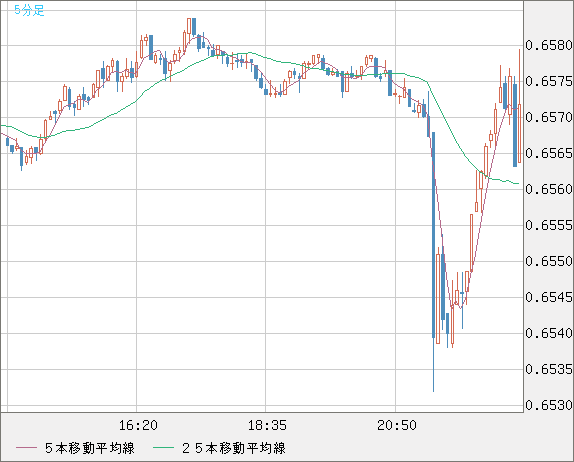Click the 25本移動平均線 legend label
Image resolution: width=574 pixels, height=462 pixels.
234,448
